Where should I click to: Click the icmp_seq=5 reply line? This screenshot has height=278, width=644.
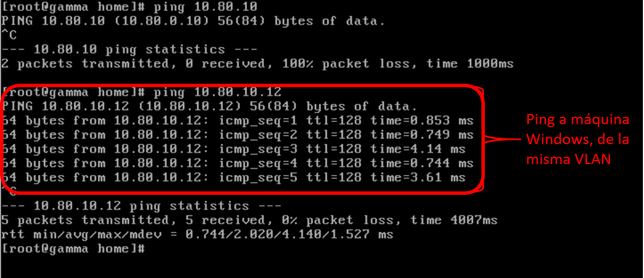click(234, 178)
